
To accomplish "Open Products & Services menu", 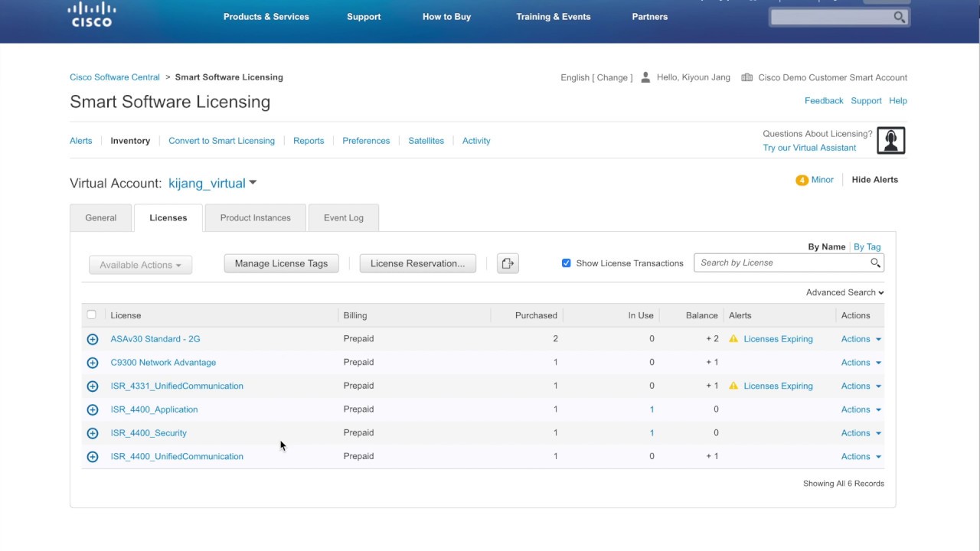I will click(x=266, y=17).
